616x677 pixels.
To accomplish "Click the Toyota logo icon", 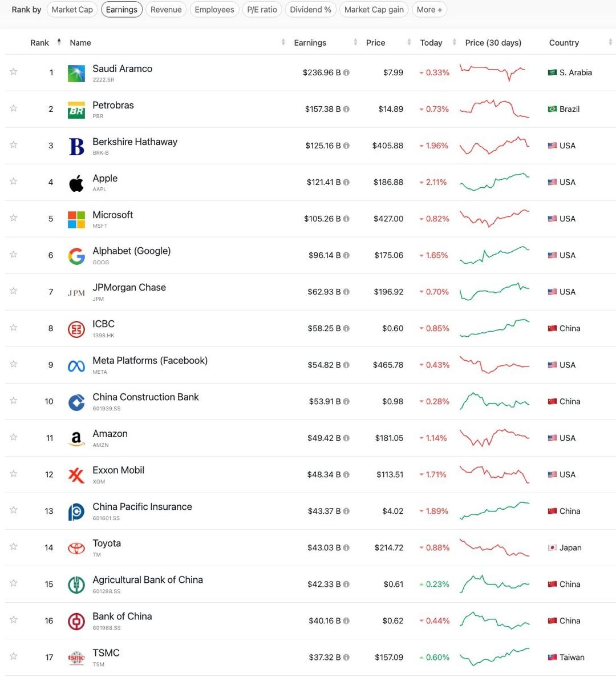I will (76, 549).
